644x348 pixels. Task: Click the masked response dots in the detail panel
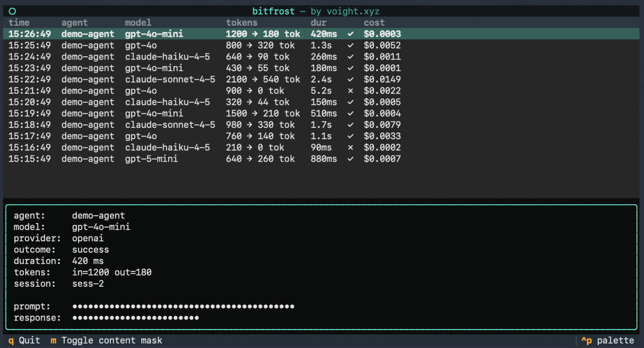click(x=135, y=318)
